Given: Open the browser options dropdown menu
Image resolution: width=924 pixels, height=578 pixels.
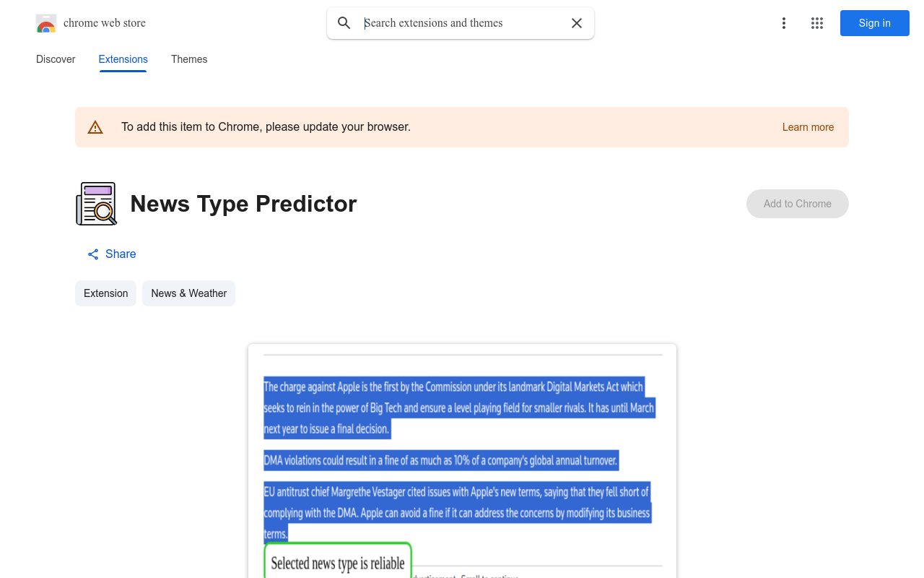Looking at the screenshot, I should click(x=783, y=23).
